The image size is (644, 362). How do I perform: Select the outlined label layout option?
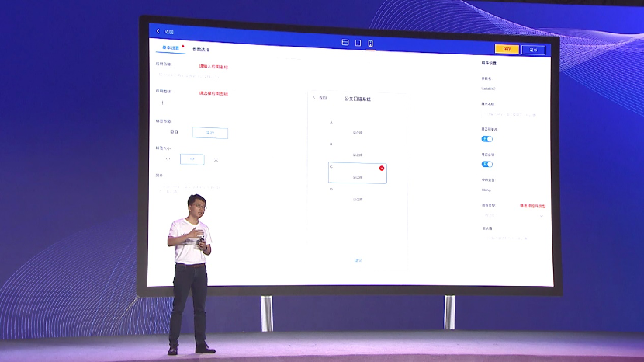tap(209, 133)
